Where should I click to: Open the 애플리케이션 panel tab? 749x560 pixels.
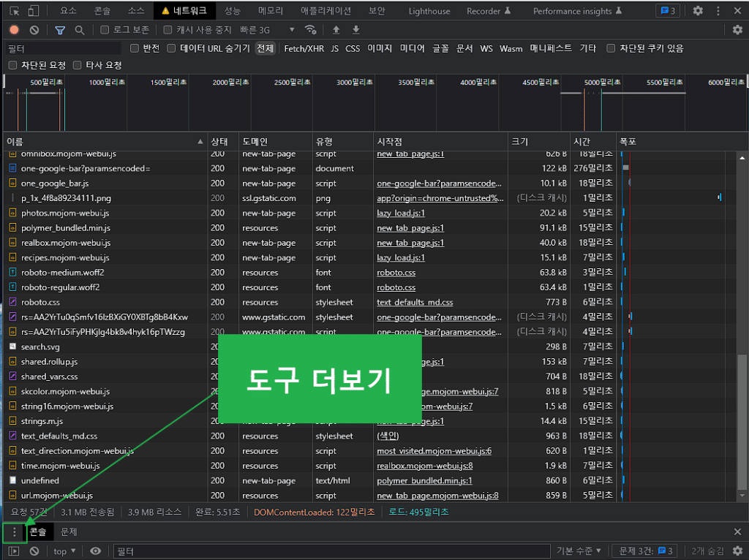(x=325, y=10)
